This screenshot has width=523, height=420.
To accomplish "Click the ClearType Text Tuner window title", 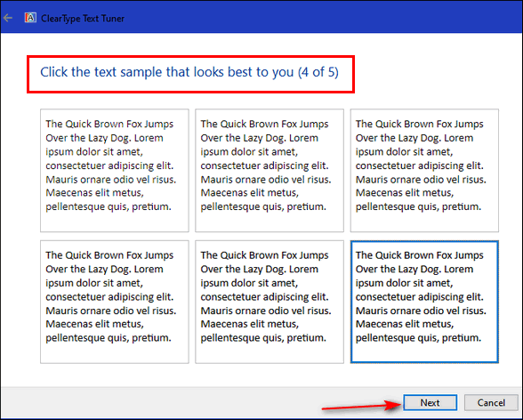I will [83, 19].
